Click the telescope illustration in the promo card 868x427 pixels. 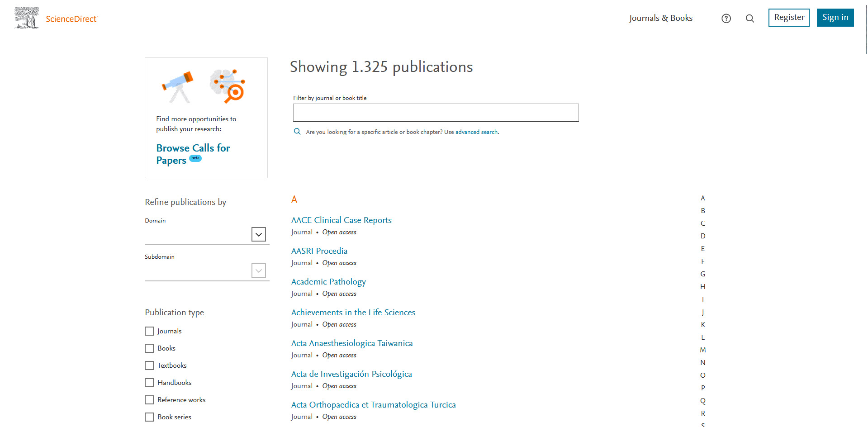[x=178, y=86]
